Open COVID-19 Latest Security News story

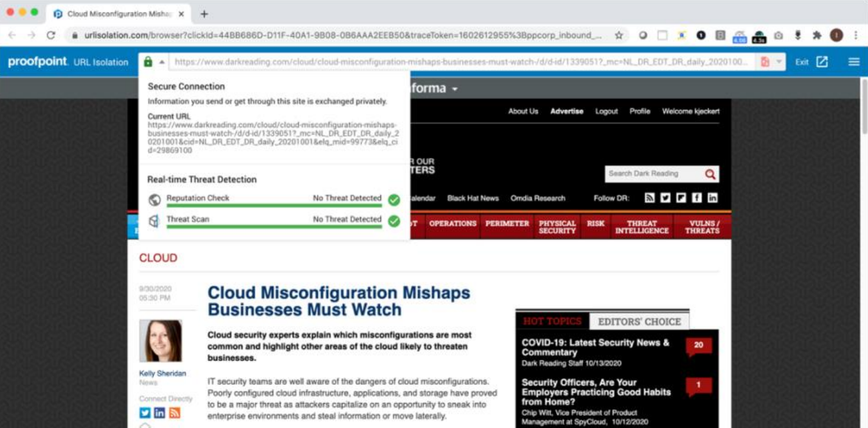595,347
